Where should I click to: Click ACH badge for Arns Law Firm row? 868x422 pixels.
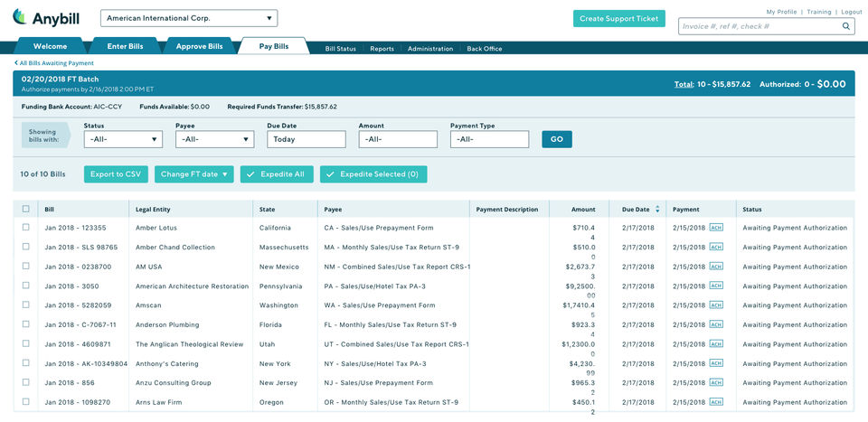point(716,402)
